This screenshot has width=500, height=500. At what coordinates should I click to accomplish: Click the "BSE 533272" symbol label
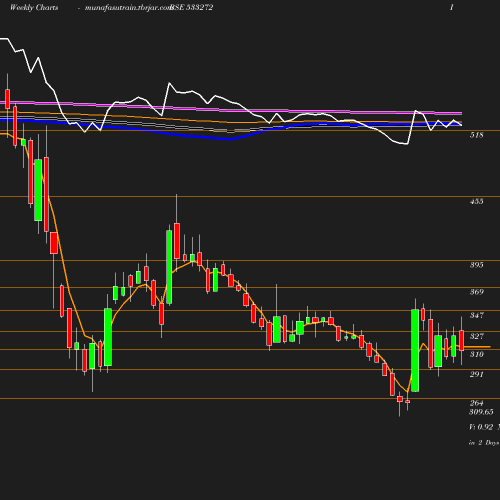(192, 7)
